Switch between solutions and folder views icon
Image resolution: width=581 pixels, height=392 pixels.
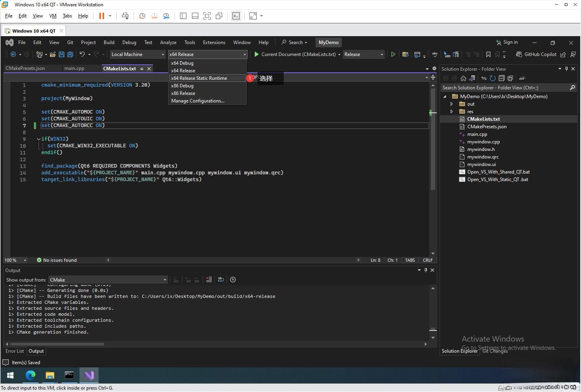[x=472, y=78]
